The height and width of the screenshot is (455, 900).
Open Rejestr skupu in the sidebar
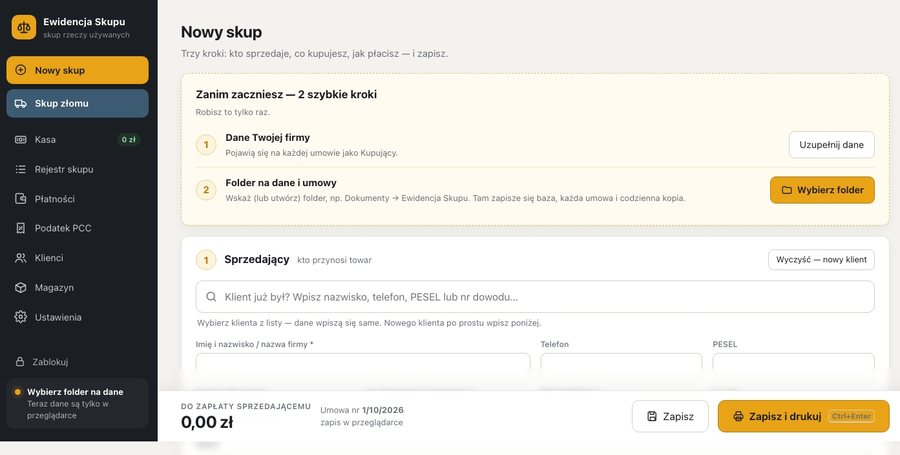click(77, 169)
